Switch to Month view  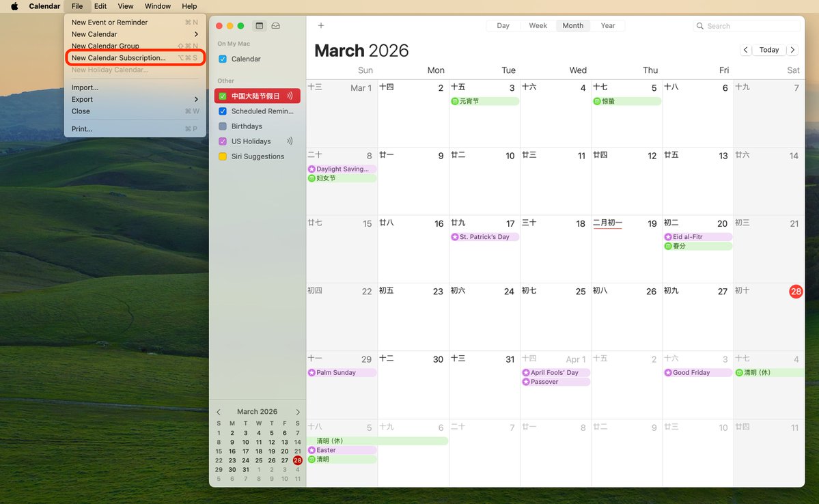click(x=573, y=25)
